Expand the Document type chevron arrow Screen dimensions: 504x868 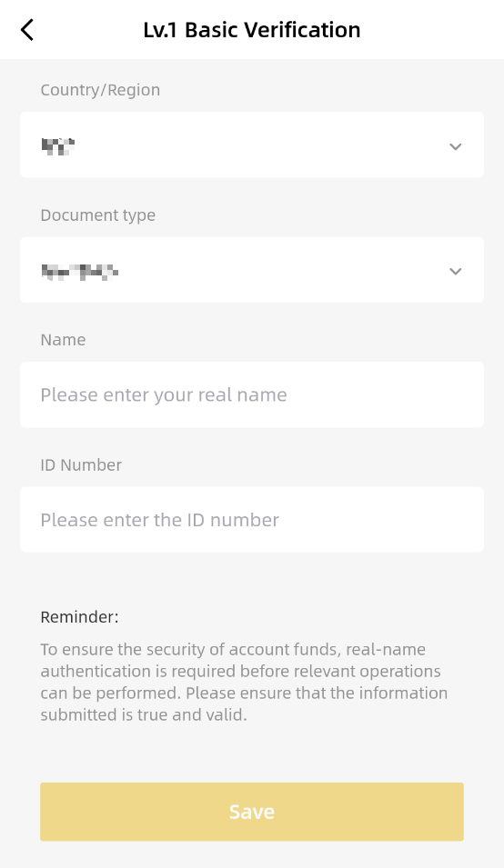(455, 271)
